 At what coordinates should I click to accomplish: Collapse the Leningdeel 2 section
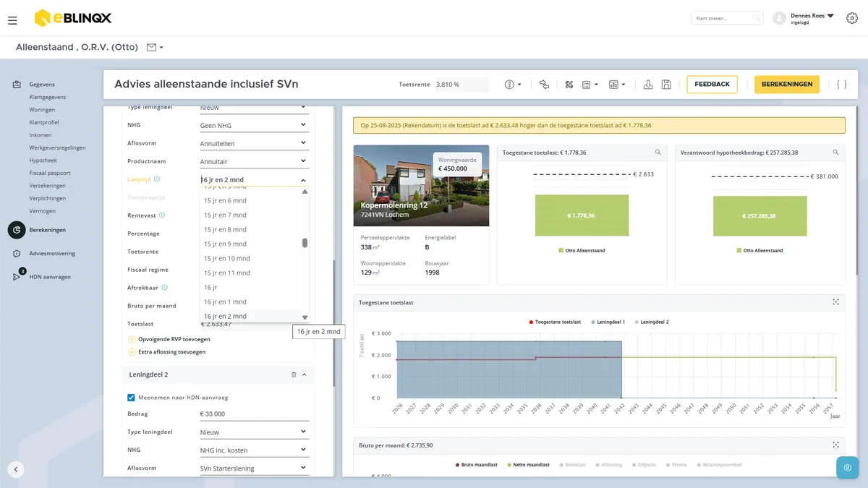304,374
